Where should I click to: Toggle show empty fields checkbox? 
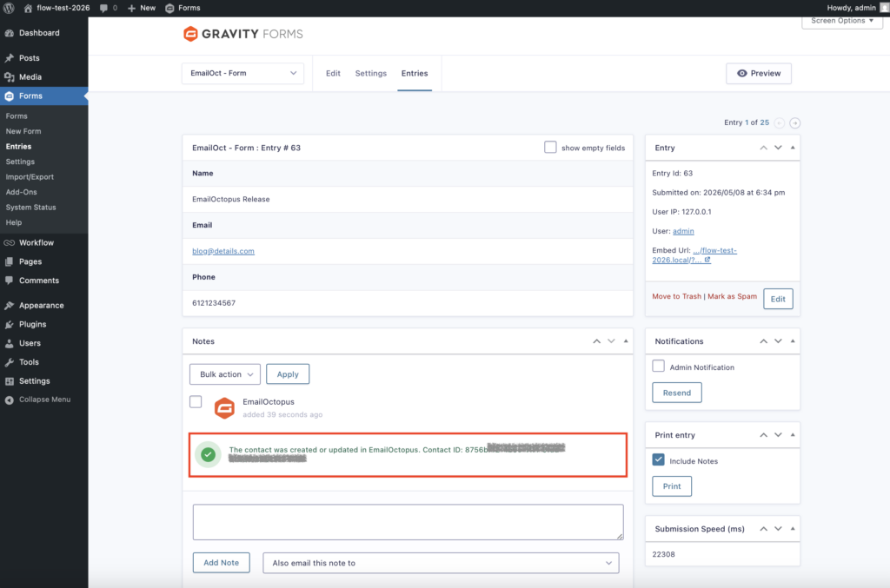pyautogui.click(x=550, y=148)
